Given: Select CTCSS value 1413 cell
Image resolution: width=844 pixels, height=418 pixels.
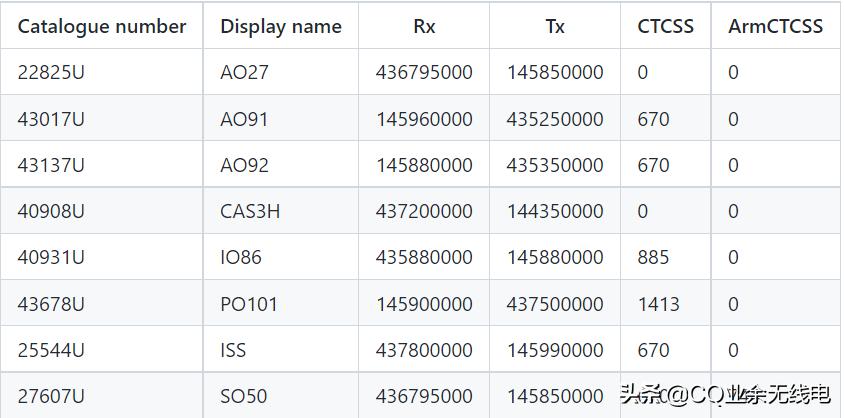Looking at the screenshot, I should tap(658, 304).
